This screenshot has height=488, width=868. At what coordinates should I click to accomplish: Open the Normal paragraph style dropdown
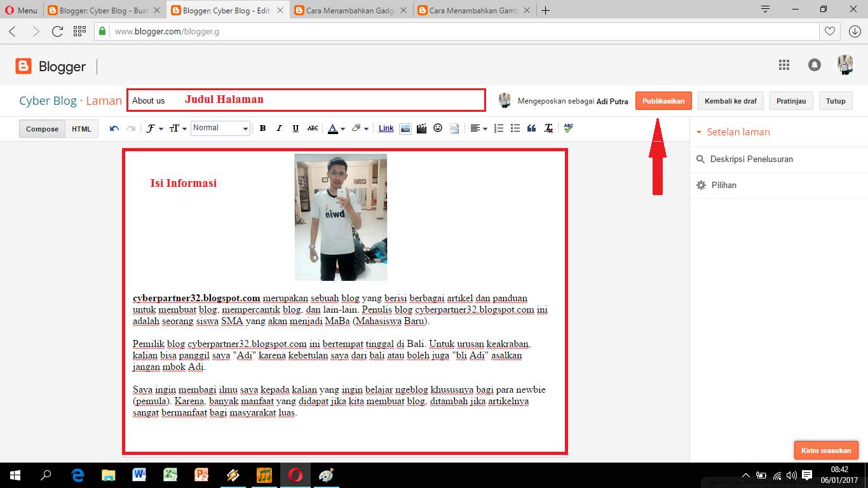[220, 128]
